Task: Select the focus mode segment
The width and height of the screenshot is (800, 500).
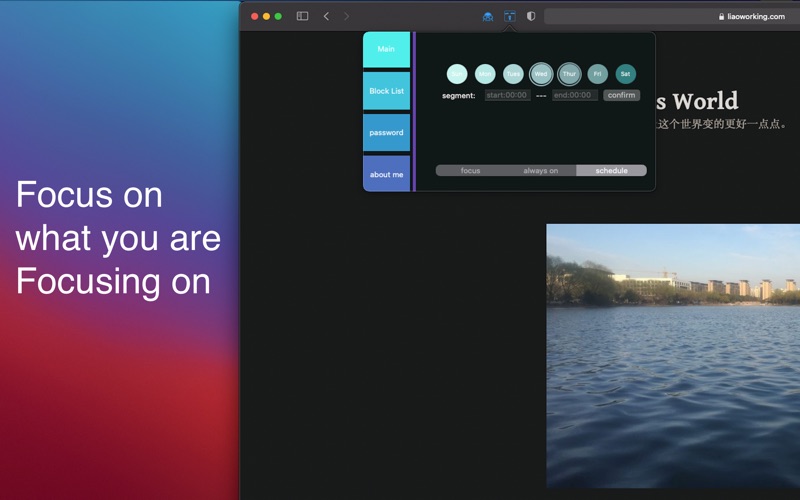Action: point(470,171)
